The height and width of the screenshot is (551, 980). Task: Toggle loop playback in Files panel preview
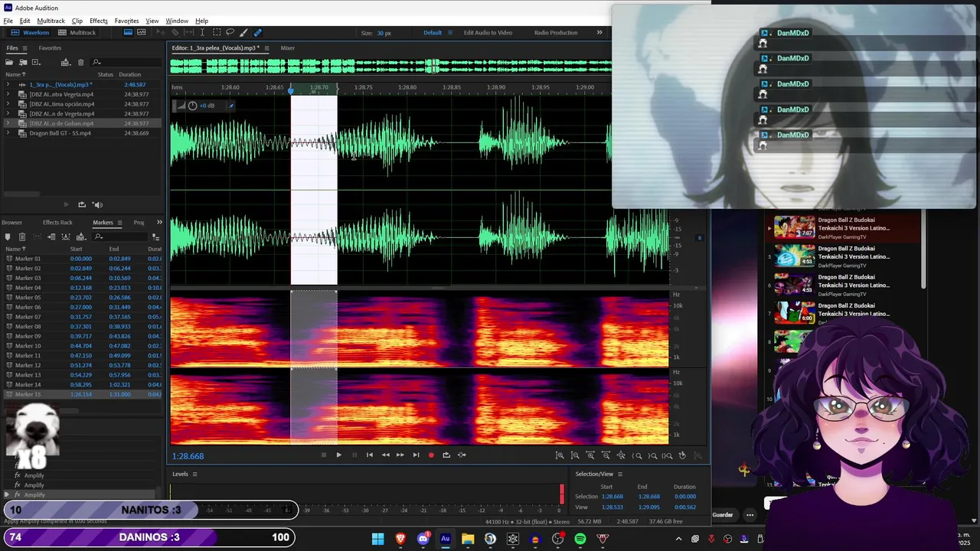pos(82,204)
